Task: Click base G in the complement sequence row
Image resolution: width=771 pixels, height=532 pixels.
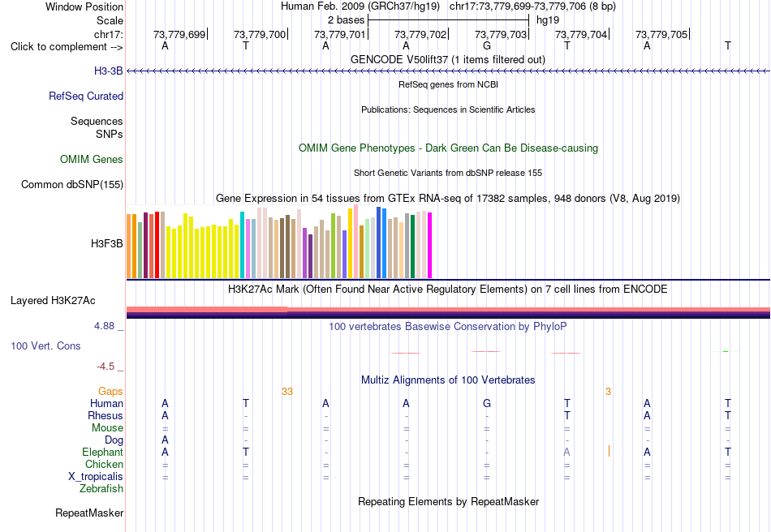Action: 487,45
